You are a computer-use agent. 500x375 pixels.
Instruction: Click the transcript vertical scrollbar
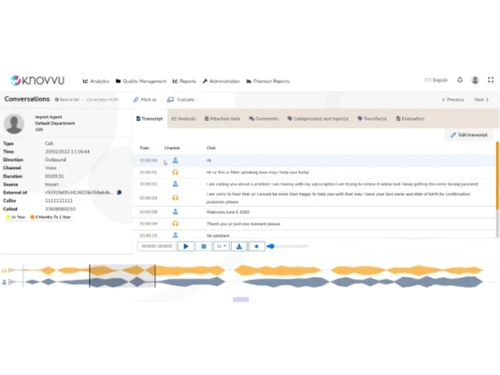(498, 176)
